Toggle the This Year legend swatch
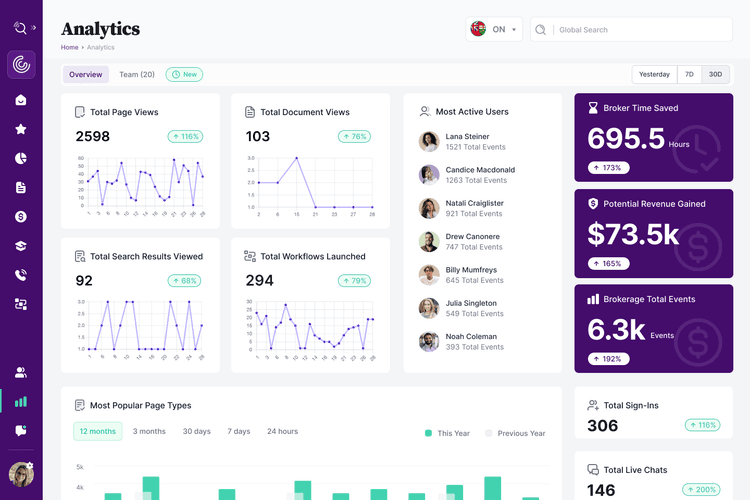The width and height of the screenshot is (750, 500). 429,433
